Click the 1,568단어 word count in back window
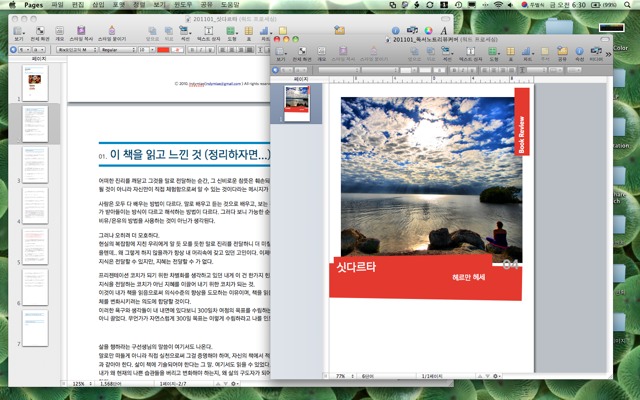Viewport: 640px width, 400px height. pyautogui.click(x=110, y=384)
